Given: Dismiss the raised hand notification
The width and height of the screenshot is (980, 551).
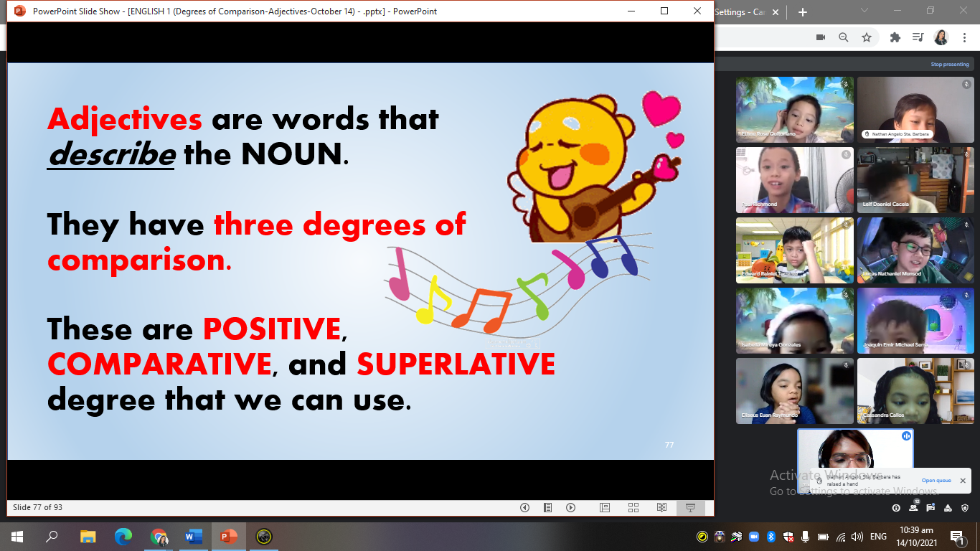Looking at the screenshot, I should [x=963, y=481].
